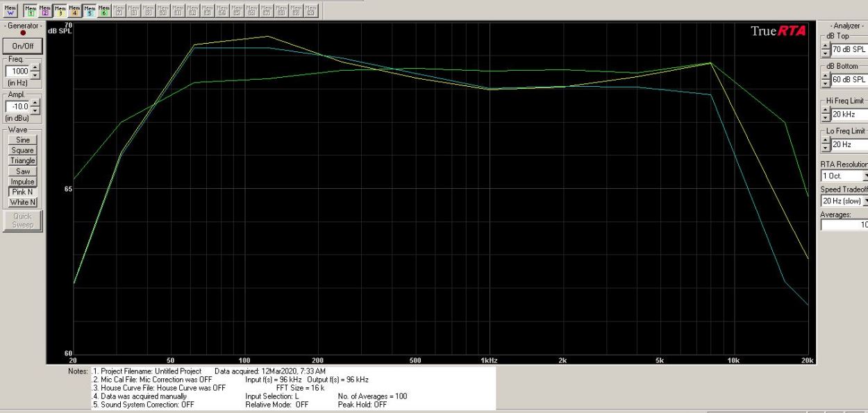The image size is (868, 413).
Task: Toggle the Mem 4 memory trace button
Action: click(x=75, y=10)
